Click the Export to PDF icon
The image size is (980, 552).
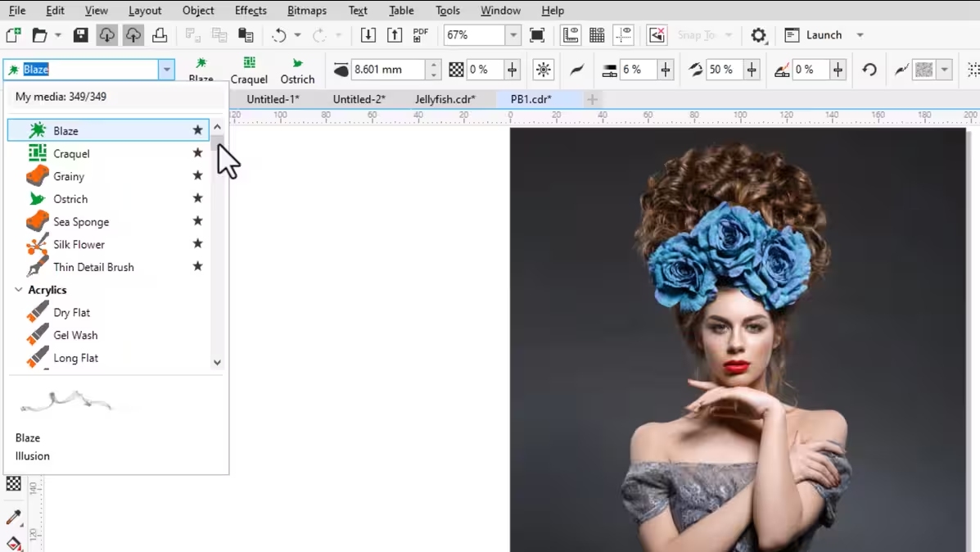[x=421, y=35]
